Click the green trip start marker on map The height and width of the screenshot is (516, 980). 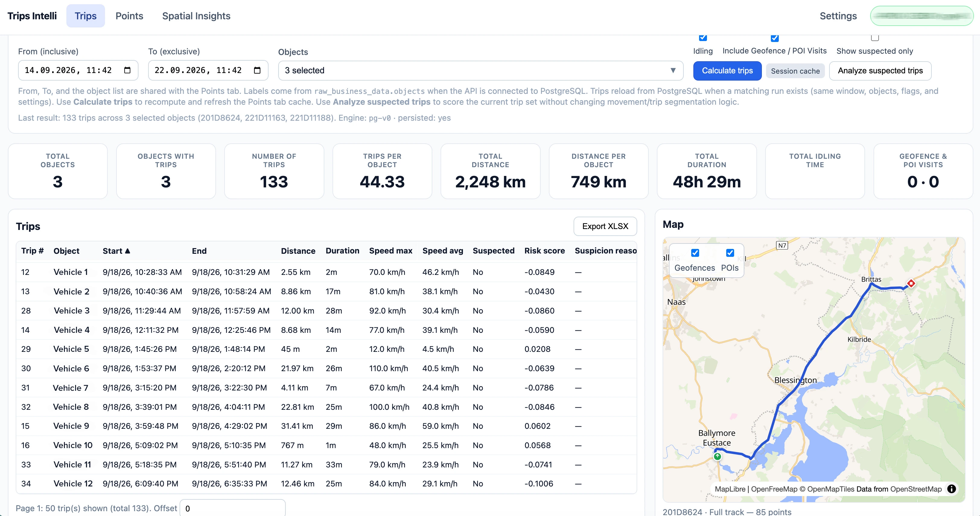[717, 456]
